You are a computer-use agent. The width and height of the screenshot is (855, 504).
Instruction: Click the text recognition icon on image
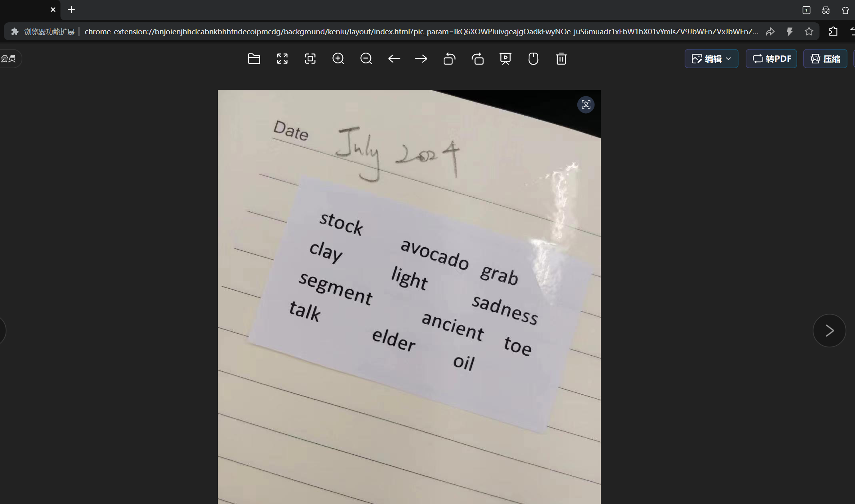(586, 105)
